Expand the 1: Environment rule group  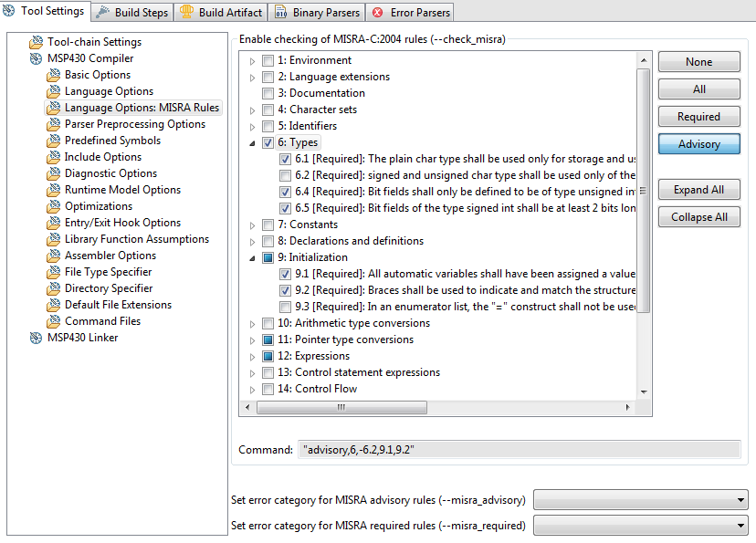point(252,61)
